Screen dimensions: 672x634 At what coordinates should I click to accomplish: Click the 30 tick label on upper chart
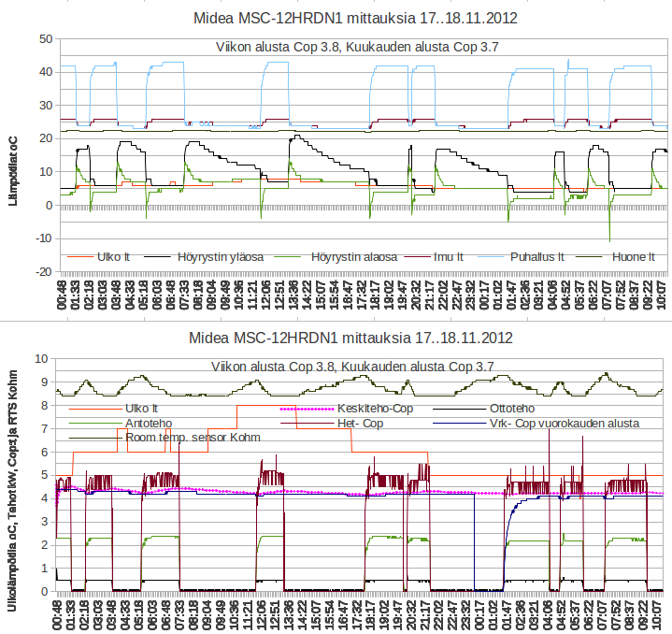(x=46, y=106)
